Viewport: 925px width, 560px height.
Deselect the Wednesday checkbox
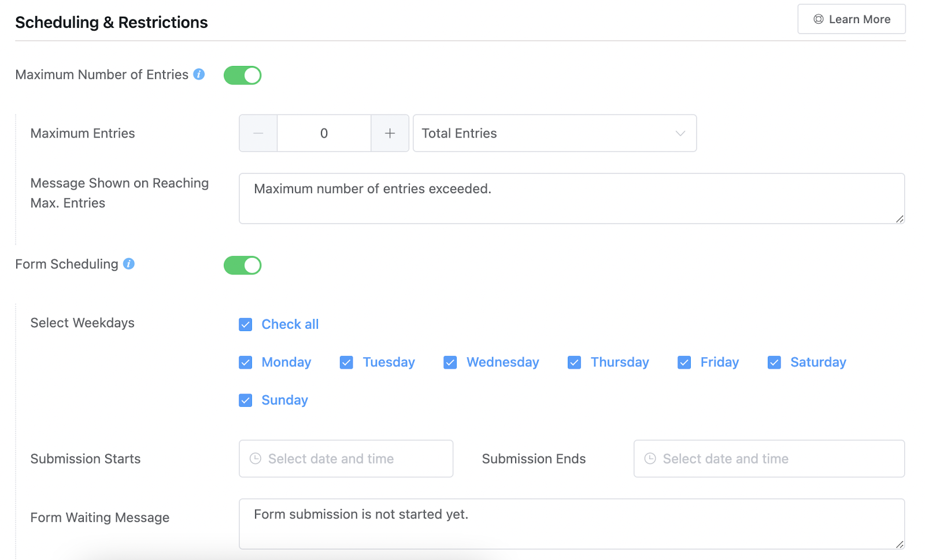450,362
